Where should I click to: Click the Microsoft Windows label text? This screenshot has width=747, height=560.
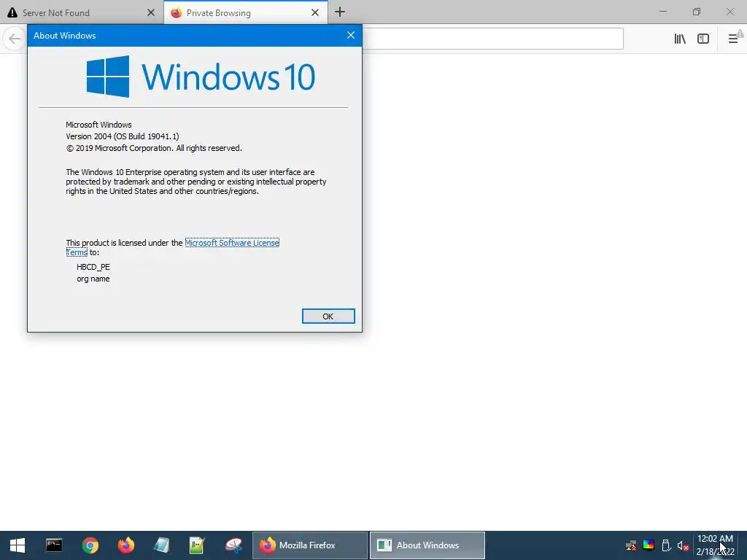tap(98, 125)
